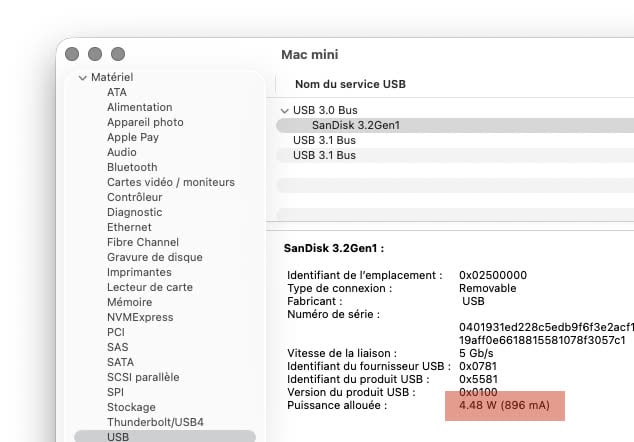Screen dimensions: 634x442
Task: Select SAS in the sidebar
Action: (x=118, y=347)
